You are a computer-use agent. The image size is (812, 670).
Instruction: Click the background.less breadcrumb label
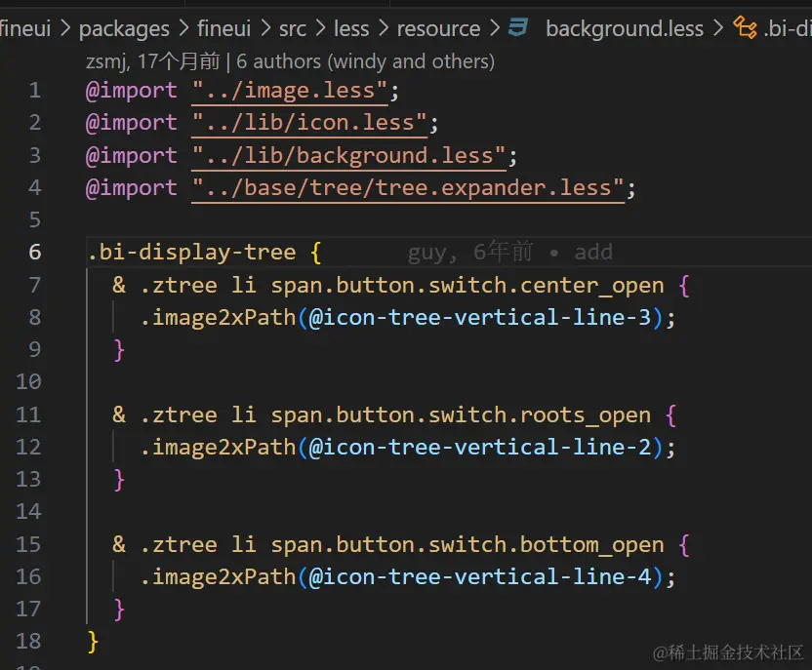pos(625,28)
